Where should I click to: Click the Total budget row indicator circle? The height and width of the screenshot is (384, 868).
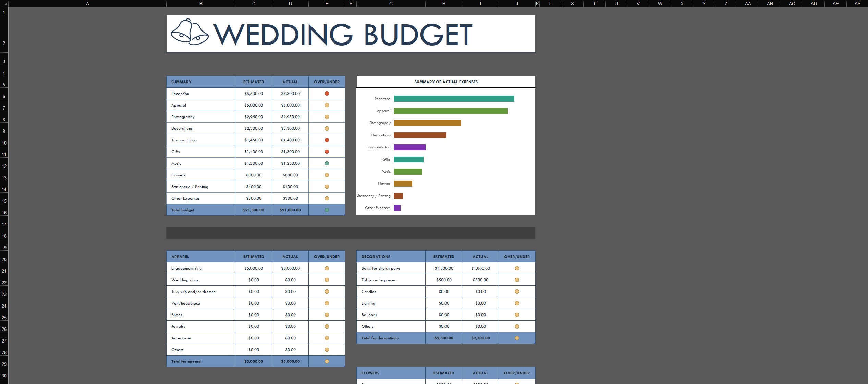tap(327, 210)
